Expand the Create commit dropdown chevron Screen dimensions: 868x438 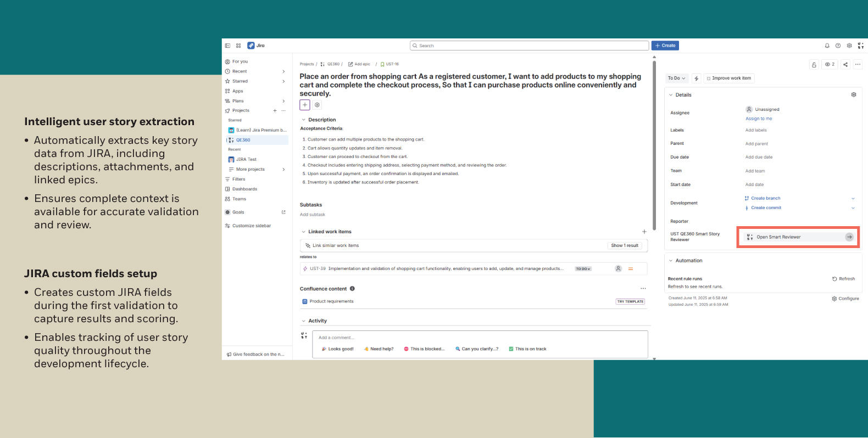(x=853, y=208)
